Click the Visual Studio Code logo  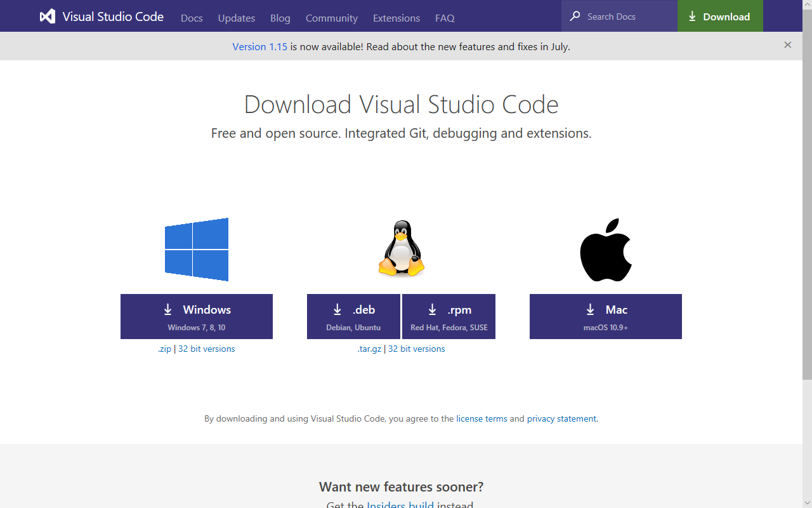coord(48,17)
